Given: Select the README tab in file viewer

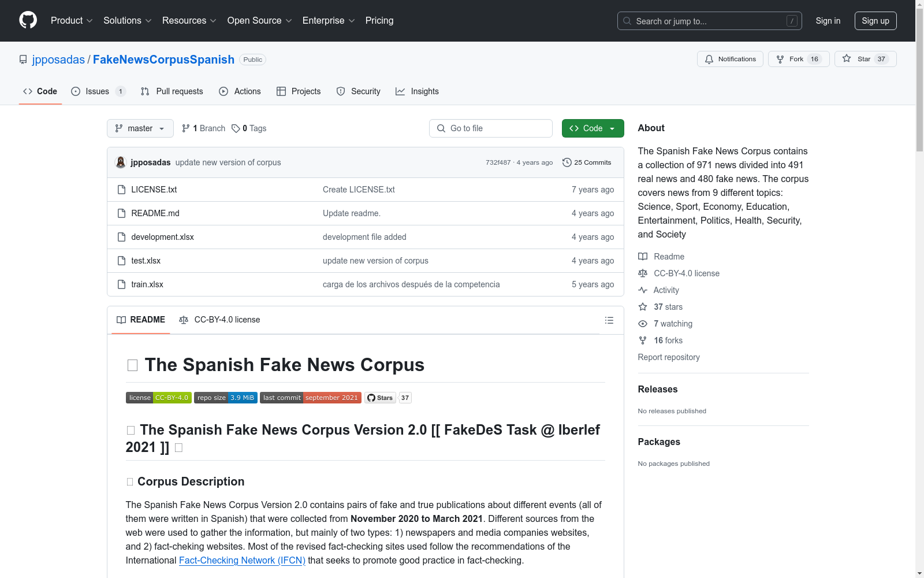Looking at the screenshot, I should click(141, 320).
